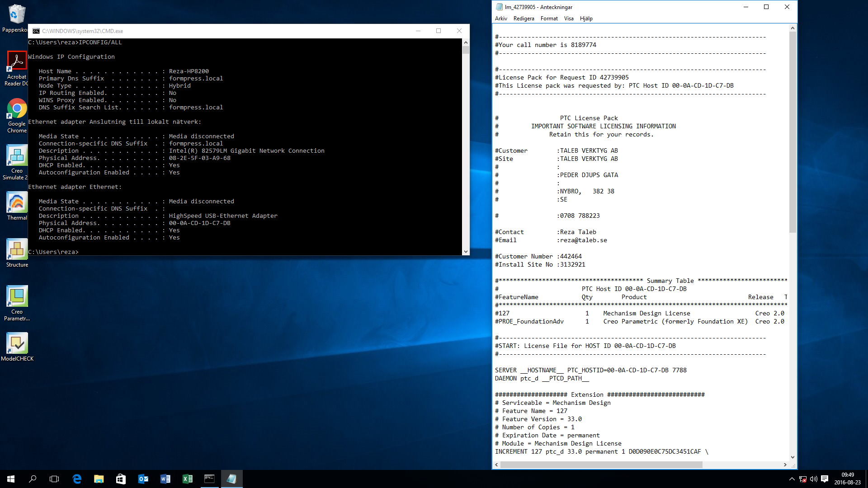Open clock and date flyout
Screen dimensions: 868x488
(847, 479)
